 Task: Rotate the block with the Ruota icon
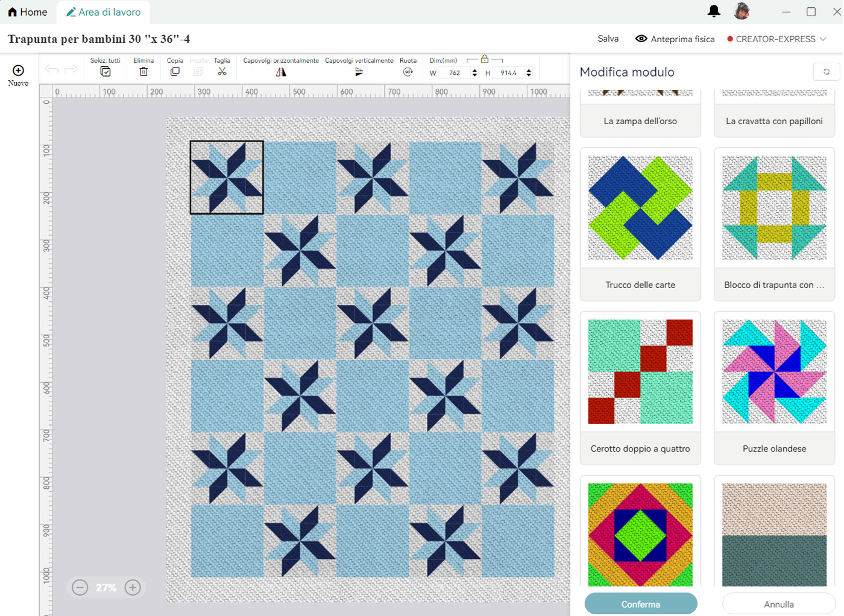408,72
